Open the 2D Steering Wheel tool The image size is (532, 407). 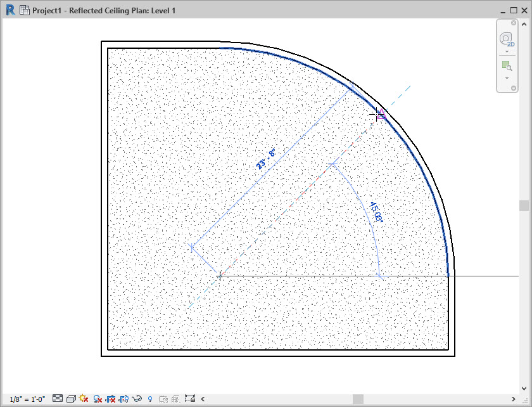(506, 39)
